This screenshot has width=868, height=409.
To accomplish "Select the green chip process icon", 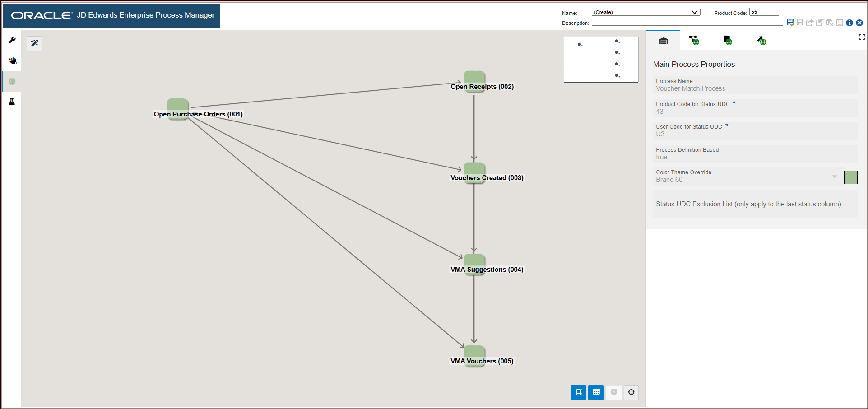I will [12, 82].
